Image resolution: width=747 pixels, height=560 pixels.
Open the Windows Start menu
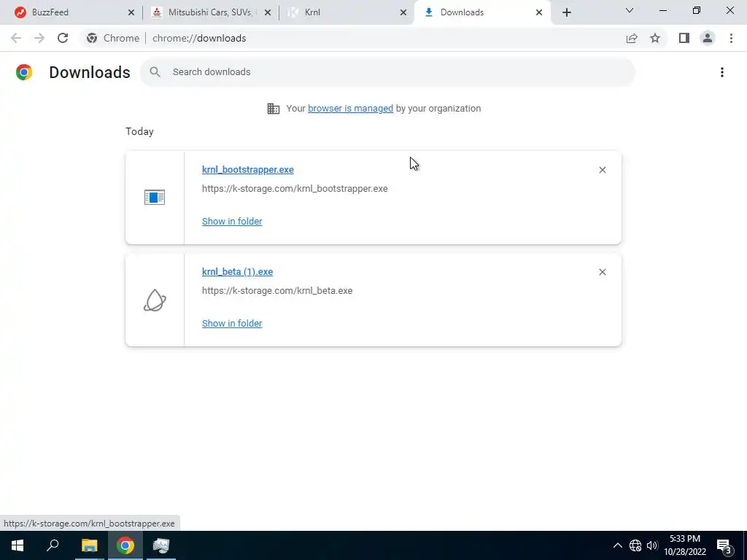(18, 545)
